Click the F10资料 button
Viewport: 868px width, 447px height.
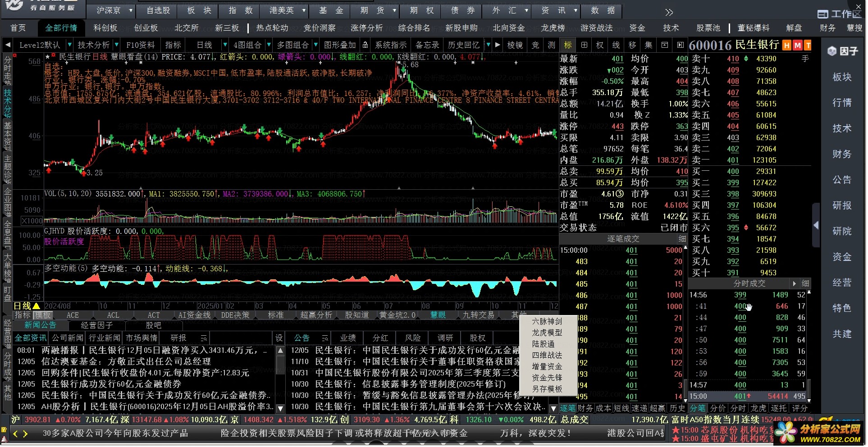coord(141,45)
